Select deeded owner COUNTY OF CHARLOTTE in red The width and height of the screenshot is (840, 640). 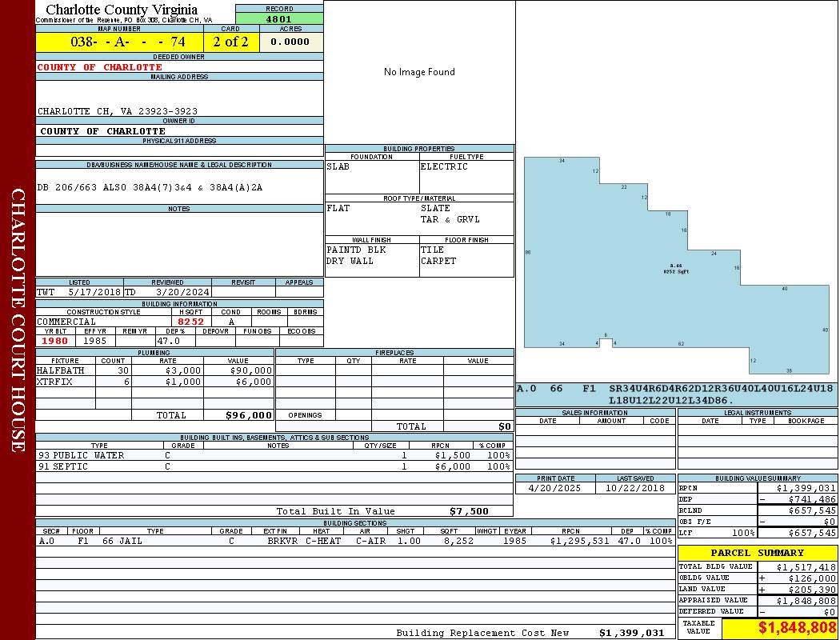[100, 67]
